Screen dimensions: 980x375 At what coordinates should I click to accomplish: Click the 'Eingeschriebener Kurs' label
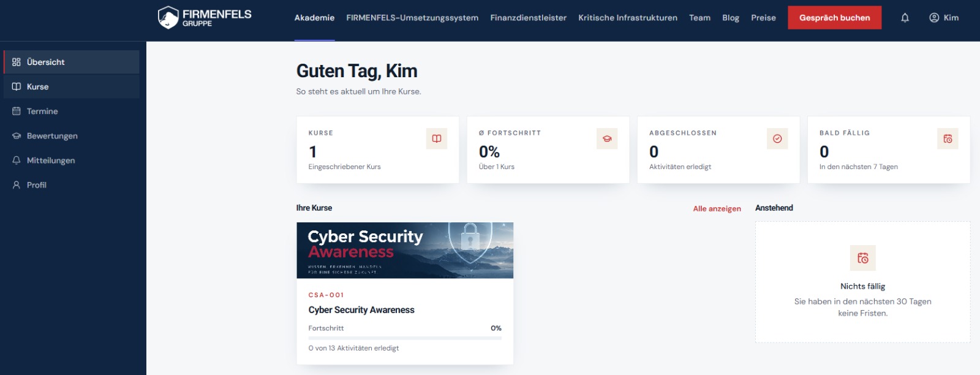tap(344, 167)
